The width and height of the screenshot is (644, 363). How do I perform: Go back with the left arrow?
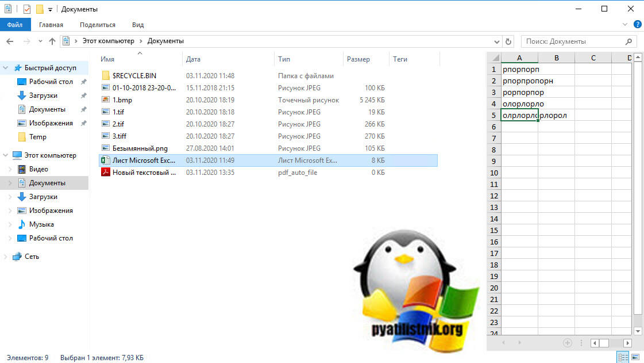pyautogui.click(x=10, y=41)
